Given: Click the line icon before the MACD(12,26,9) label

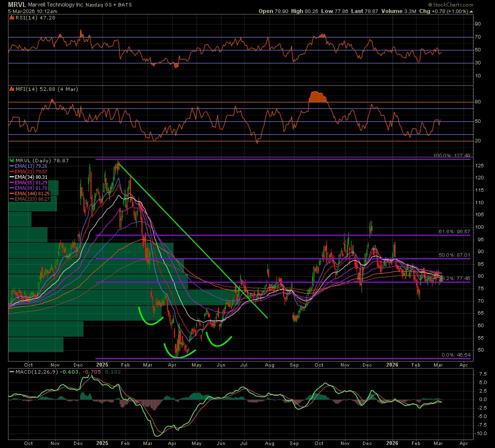Looking at the screenshot, I should [x=12, y=372].
